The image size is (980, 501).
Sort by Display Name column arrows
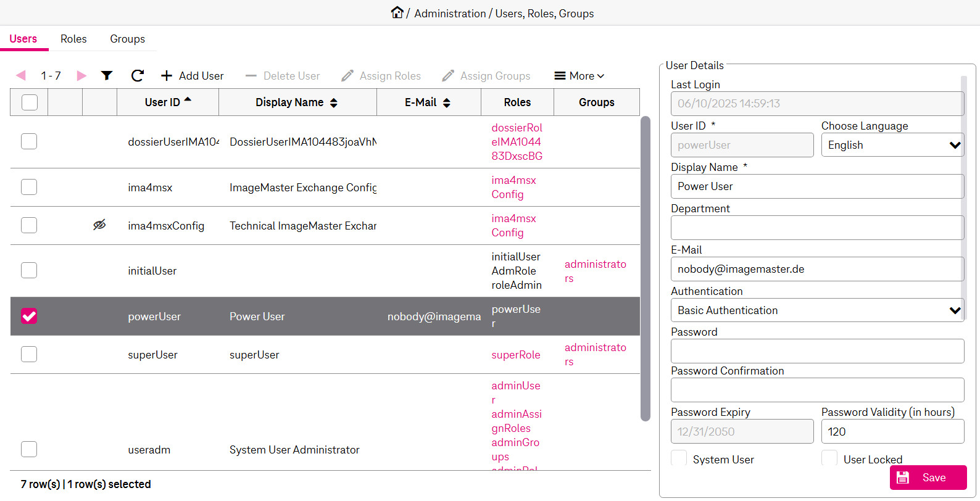tap(334, 102)
